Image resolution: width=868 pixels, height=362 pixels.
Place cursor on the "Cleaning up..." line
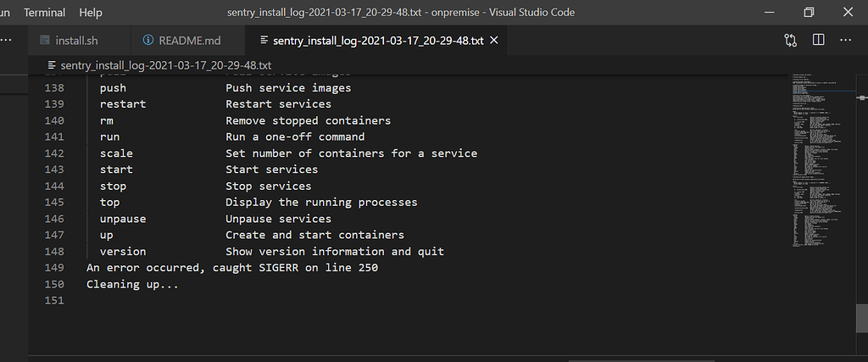[x=132, y=284]
